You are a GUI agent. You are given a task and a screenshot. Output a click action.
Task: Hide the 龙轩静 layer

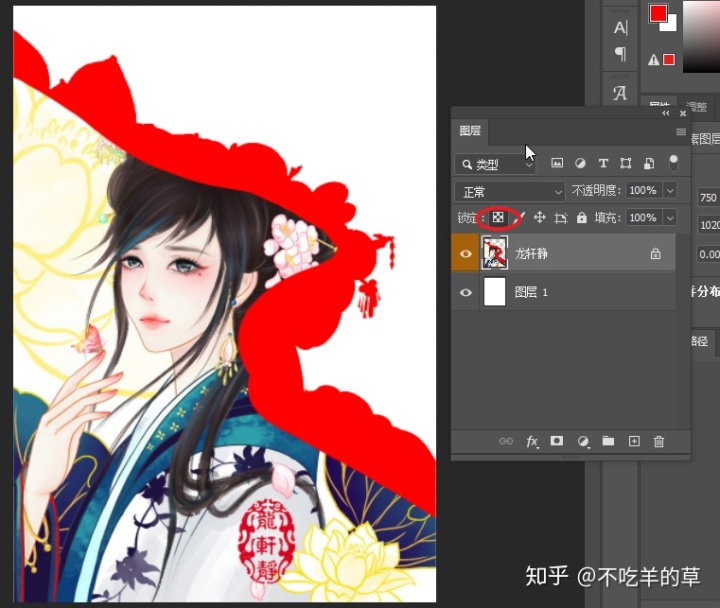(x=466, y=253)
